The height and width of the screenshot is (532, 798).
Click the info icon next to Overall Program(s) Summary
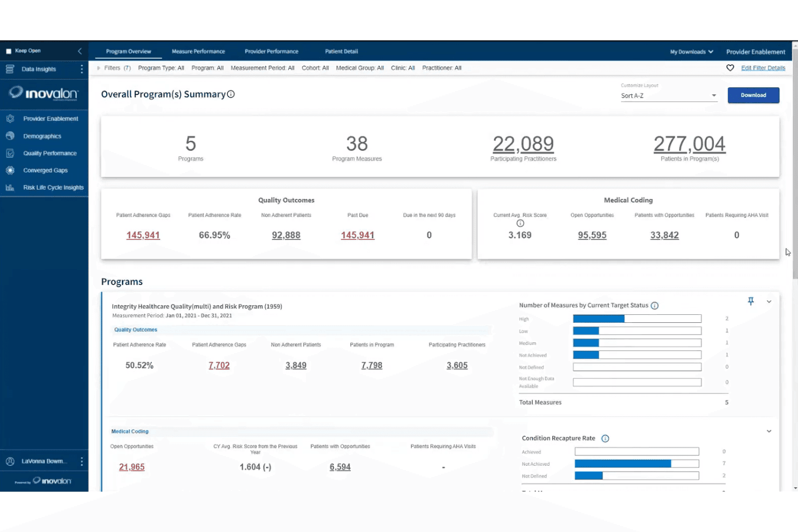[x=231, y=94]
